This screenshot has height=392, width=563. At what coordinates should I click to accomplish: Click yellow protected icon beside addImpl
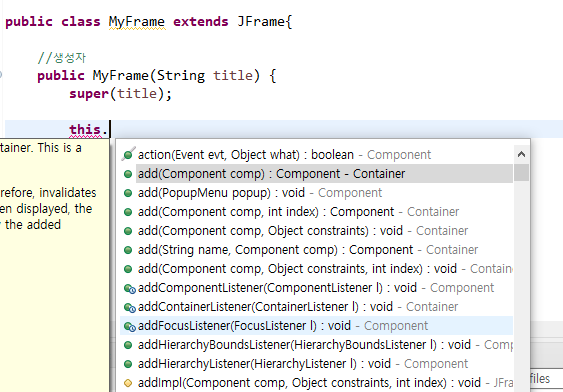[128, 383]
